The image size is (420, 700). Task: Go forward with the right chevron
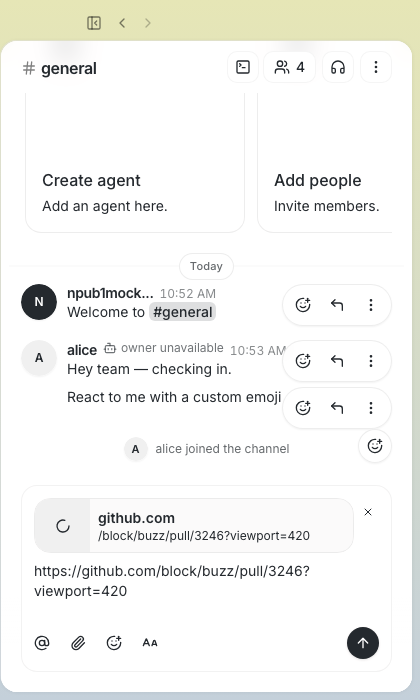coord(148,23)
